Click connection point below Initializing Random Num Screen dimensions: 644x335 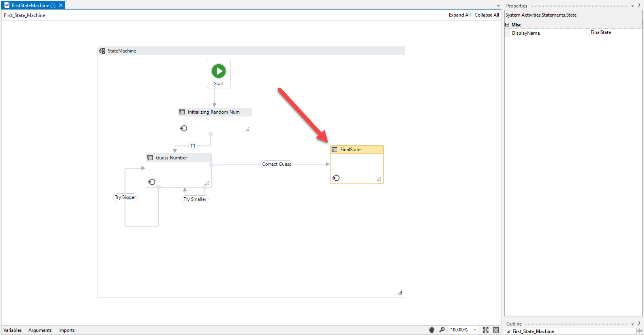[211, 134]
